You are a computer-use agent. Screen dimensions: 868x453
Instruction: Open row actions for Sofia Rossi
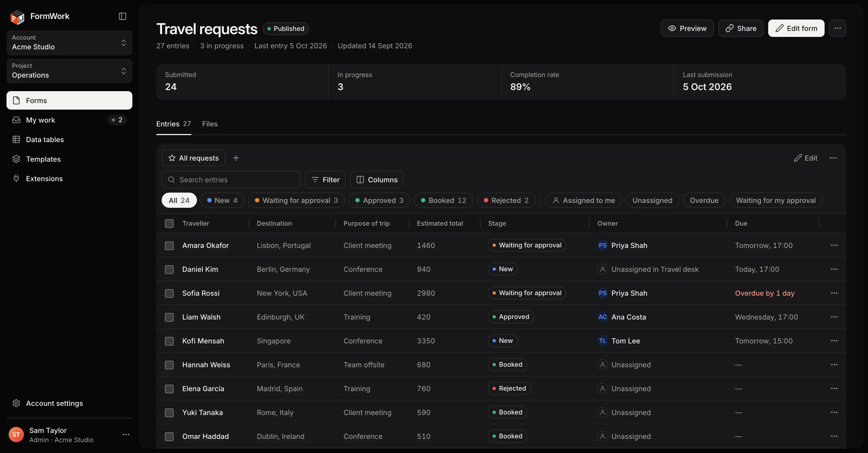(834, 293)
